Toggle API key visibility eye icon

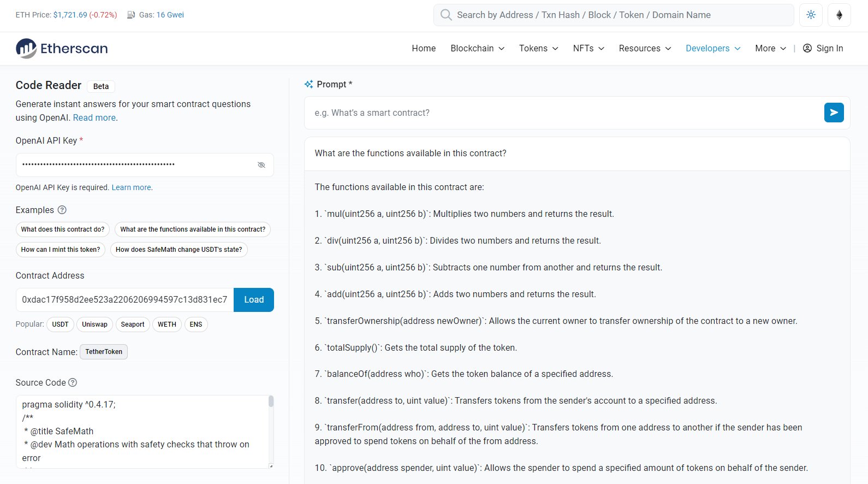point(261,165)
